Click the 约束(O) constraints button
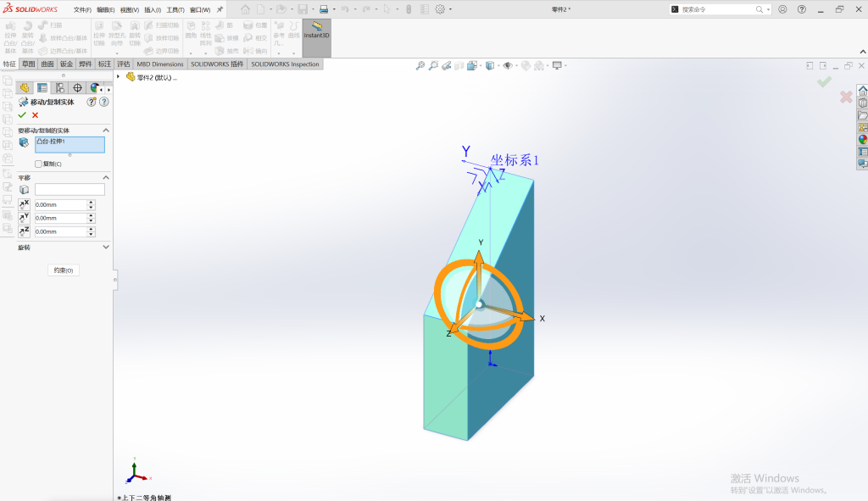This screenshot has width=868, height=501. tap(64, 270)
